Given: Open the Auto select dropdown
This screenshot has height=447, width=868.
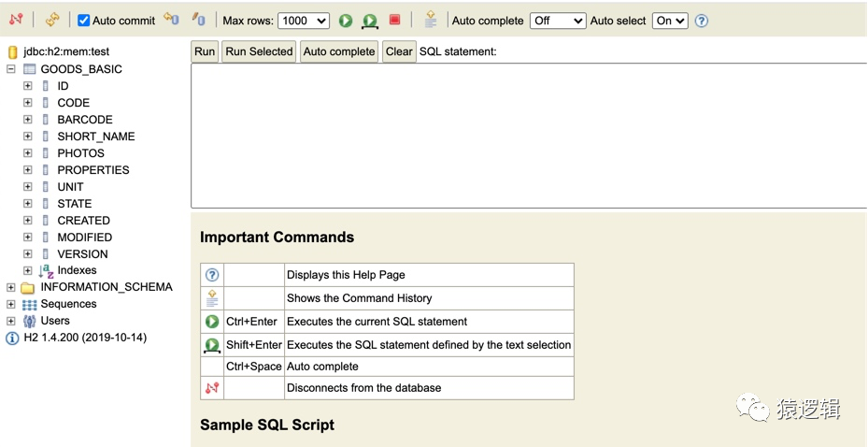Looking at the screenshot, I should [x=669, y=21].
